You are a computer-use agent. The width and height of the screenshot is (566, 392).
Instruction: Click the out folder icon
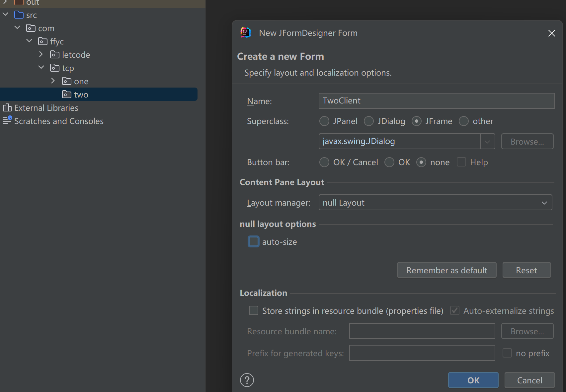point(19,3)
